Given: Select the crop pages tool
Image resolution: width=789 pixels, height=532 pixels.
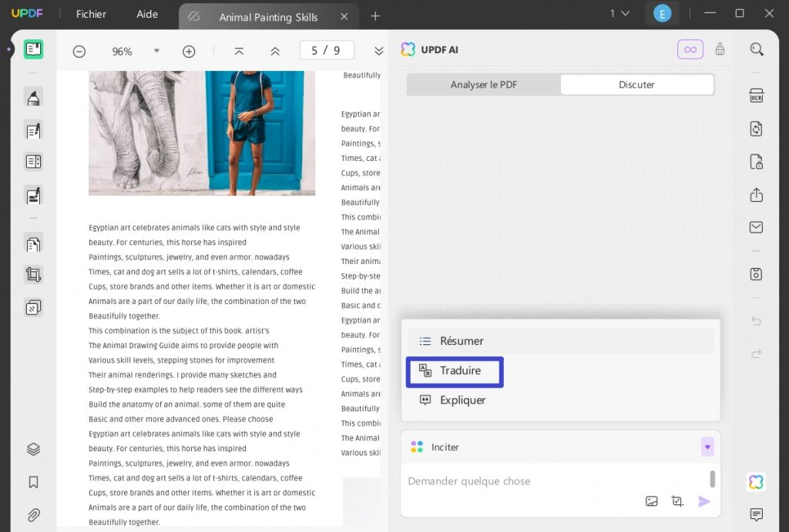Looking at the screenshot, I should (x=32, y=274).
